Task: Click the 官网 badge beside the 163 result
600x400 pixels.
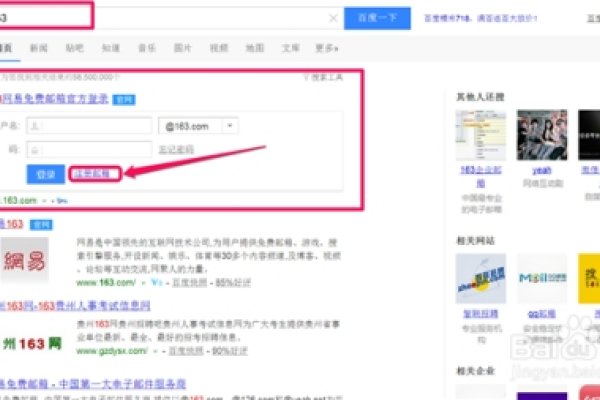Action: (41, 225)
